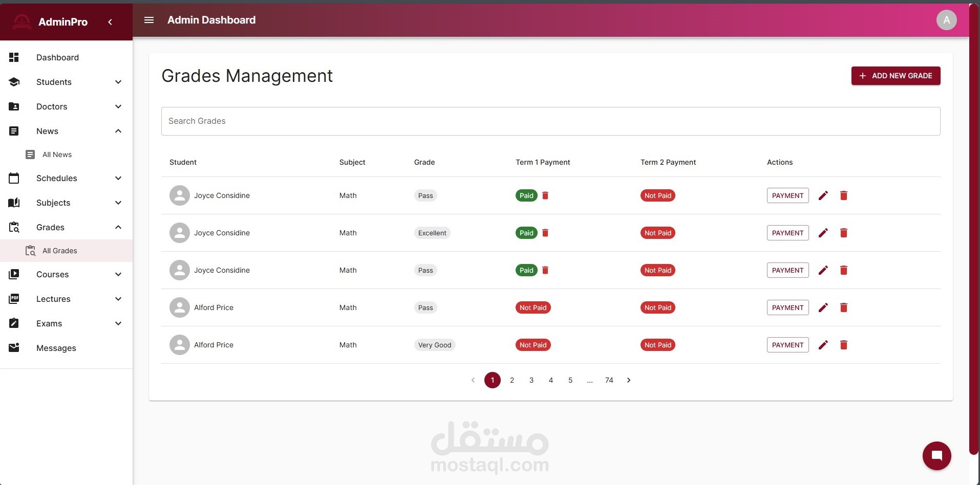
Task: Focus the Search Grades field
Action: [550, 121]
